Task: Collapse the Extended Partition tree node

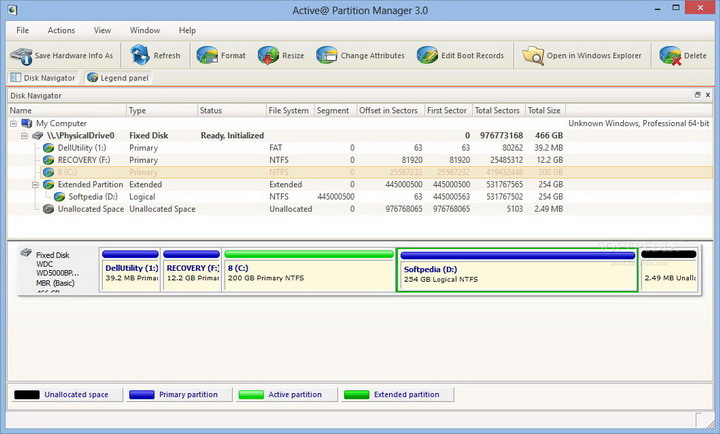Action: tap(35, 185)
